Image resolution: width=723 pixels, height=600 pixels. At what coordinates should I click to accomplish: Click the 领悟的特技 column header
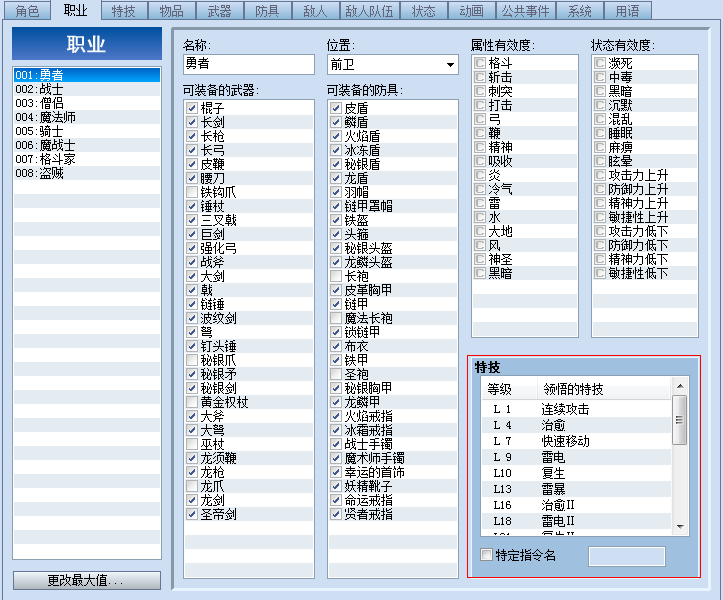click(604, 389)
